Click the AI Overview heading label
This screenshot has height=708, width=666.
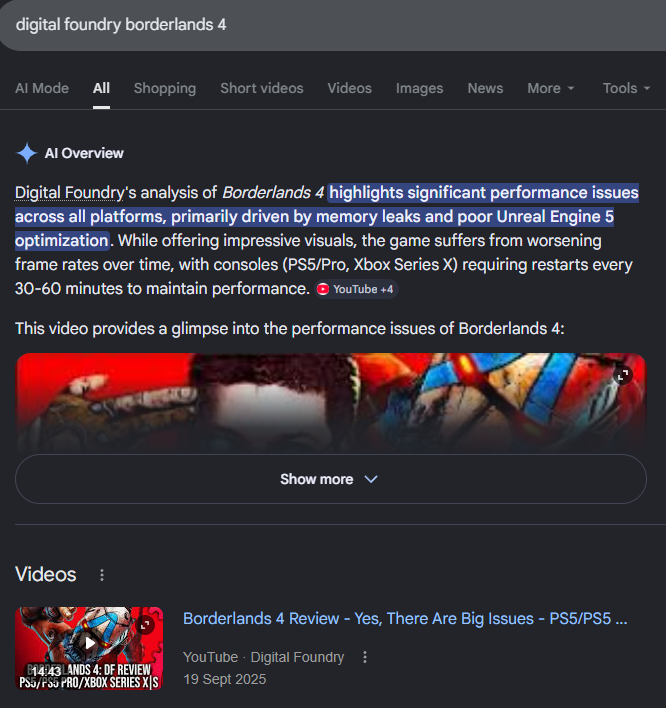coord(84,153)
